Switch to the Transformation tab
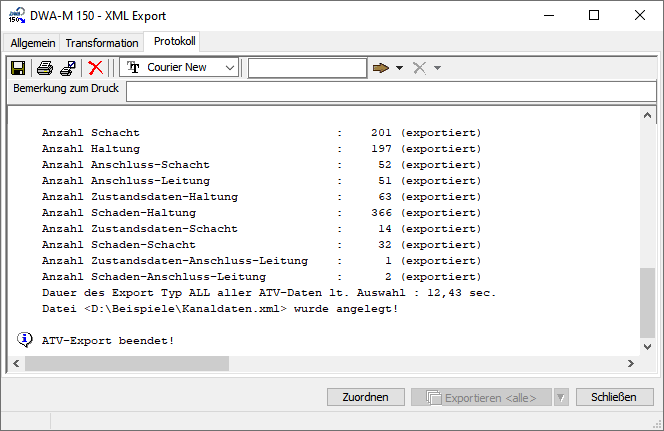This screenshot has height=431, width=664. coord(102,43)
